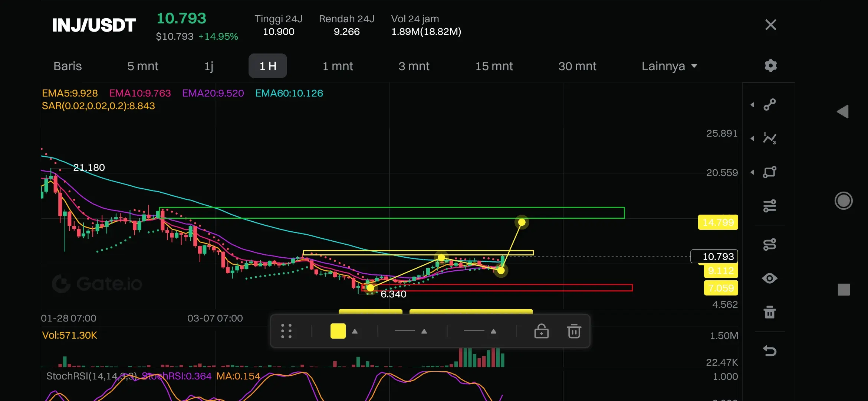Tap the EMA20:9.520 indicator label
This screenshot has width=868, height=401.
click(213, 93)
